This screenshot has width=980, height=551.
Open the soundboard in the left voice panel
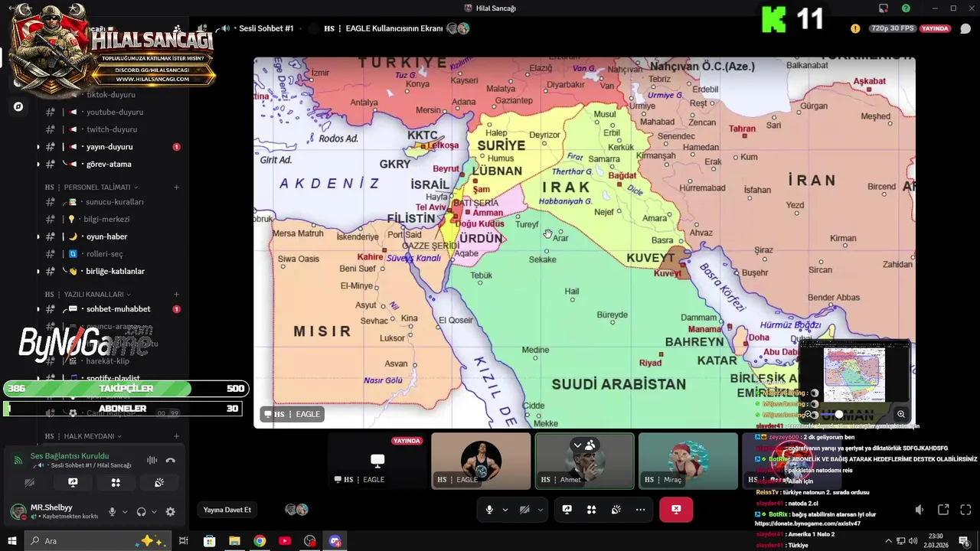tap(159, 483)
